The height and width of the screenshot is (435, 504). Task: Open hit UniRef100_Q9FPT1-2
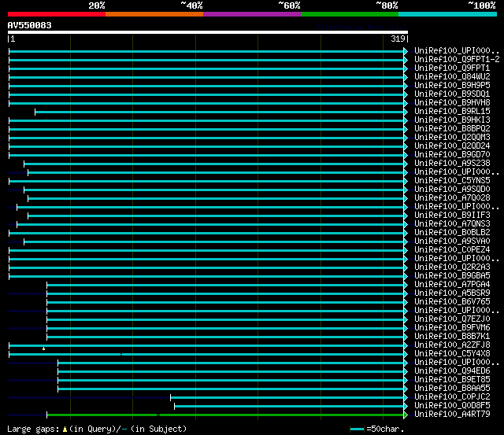pyautogui.click(x=457, y=60)
